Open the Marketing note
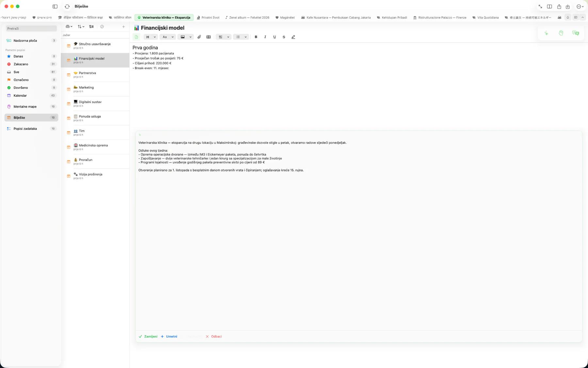The image size is (588, 368). pos(95,89)
